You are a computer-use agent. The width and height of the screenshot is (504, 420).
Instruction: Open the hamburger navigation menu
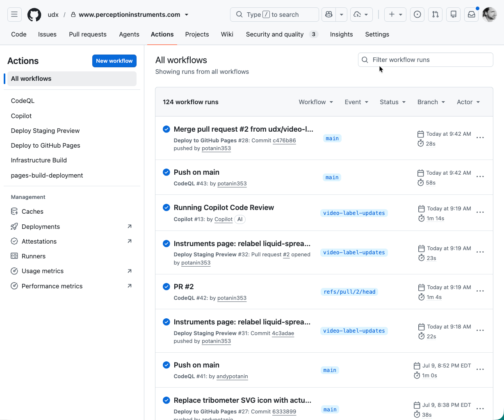pos(14,14)
